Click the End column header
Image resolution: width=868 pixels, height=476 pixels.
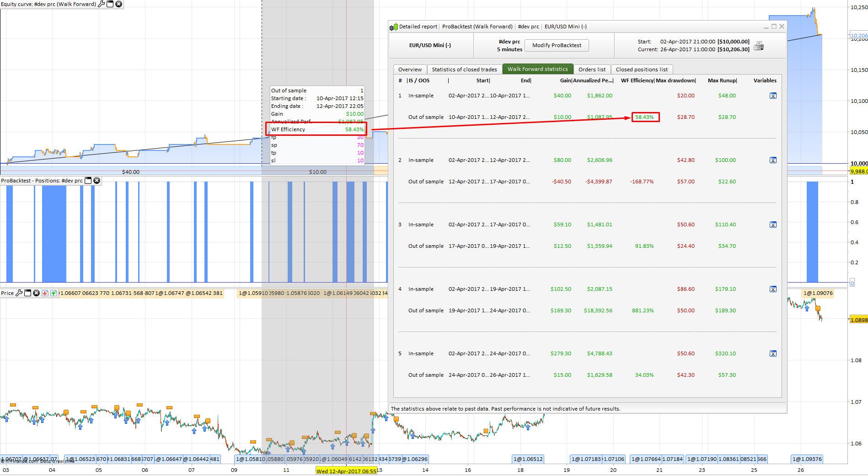pos(525,80)
